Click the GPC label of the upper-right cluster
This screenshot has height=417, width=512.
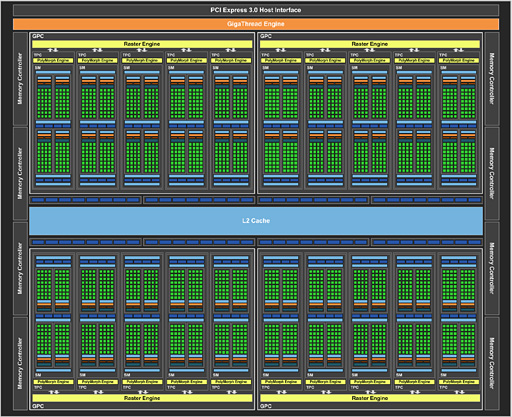pos(266,36)
